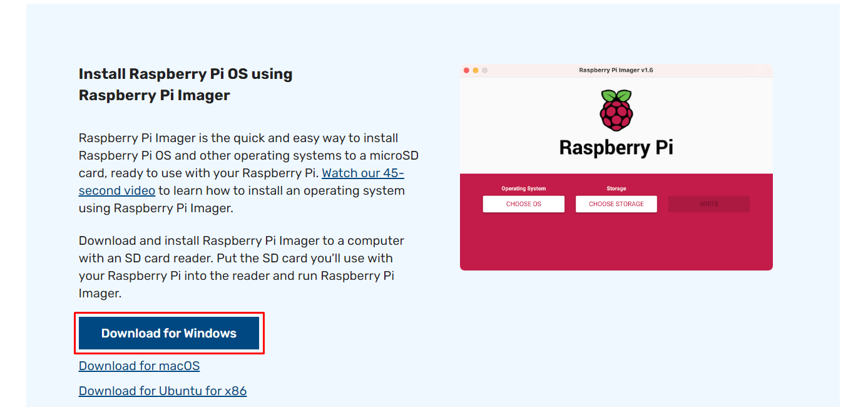Click the "Raspberry Pi Imager v1.6" title text
The image size is (868, 407).
click(x=616, y=70)
